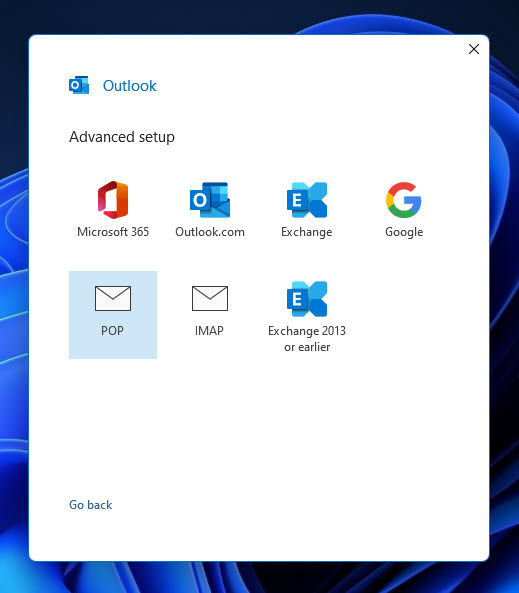Viewport: 519px width, 593px height.
Task: Click the IMAP label text
Action: [209, 331]
